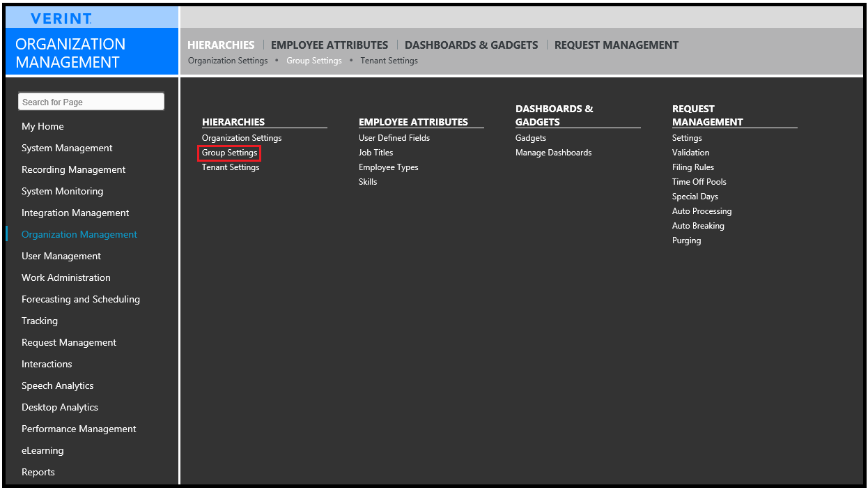Open Request Management in the left sidebar
The height and width of the screenshot is (490, 868).
point(69,342)
